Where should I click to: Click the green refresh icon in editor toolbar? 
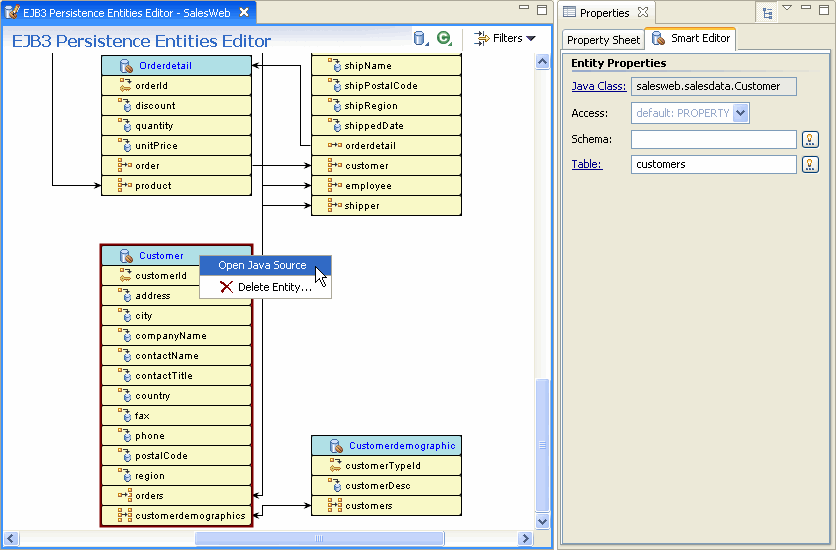coord(444,38)
